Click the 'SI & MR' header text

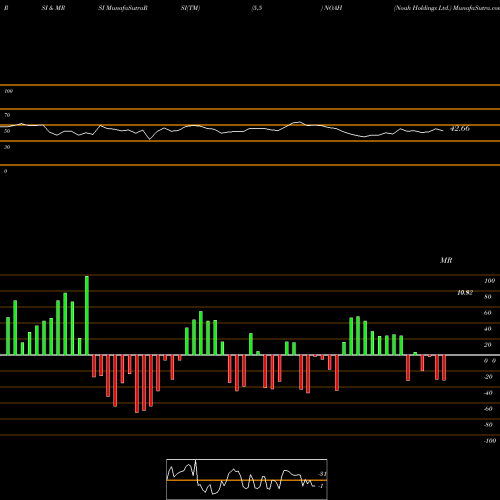[x=53, y=8]
